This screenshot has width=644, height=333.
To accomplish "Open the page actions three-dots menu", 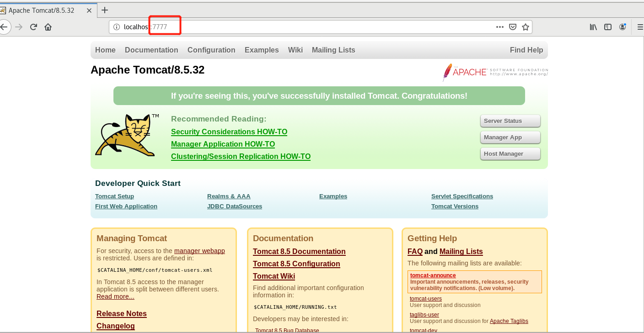I will (x=500, y=27).
